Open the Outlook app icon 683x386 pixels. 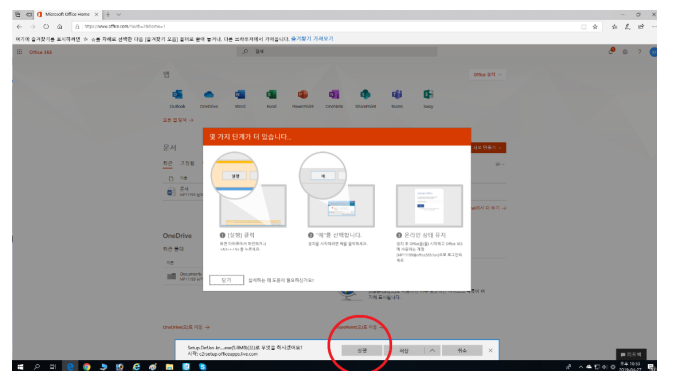(x=177, y=95)
